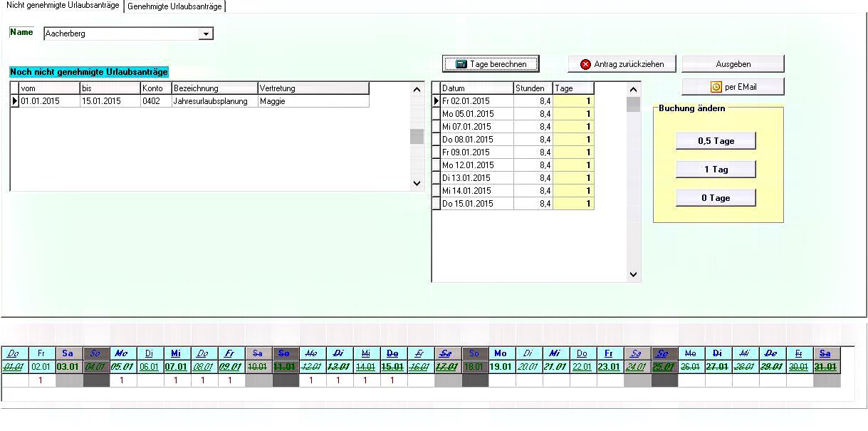Click the row pointer arrow beside 01.01.2015 request
868x431 pixels.
(15, 101)
